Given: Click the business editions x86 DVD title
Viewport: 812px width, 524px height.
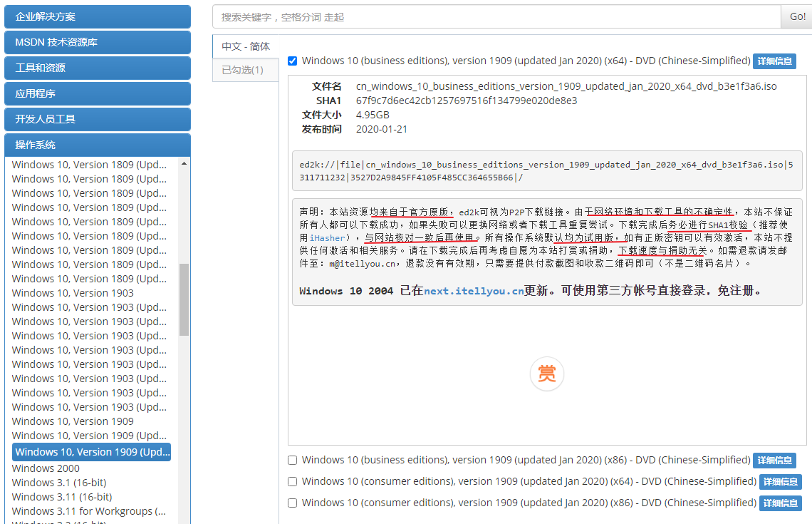Looking at the screenshot, I should click(x=526, y=460).
